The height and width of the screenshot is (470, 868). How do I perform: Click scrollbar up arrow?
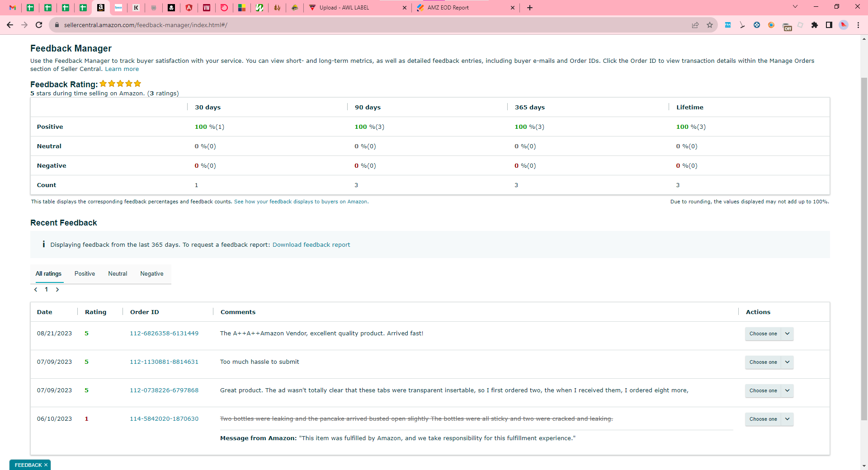tap(864, 39)
